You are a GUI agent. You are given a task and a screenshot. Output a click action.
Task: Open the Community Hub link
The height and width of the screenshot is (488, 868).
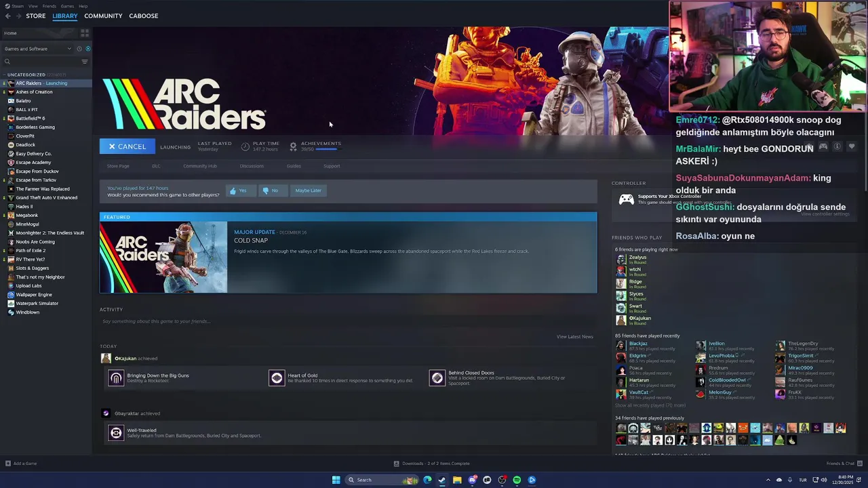click(200, 166)
